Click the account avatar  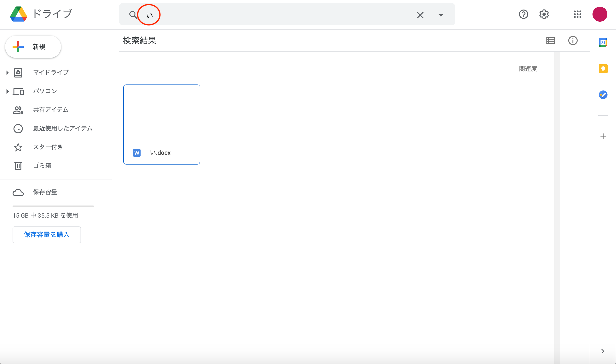[x=599, y=14]
